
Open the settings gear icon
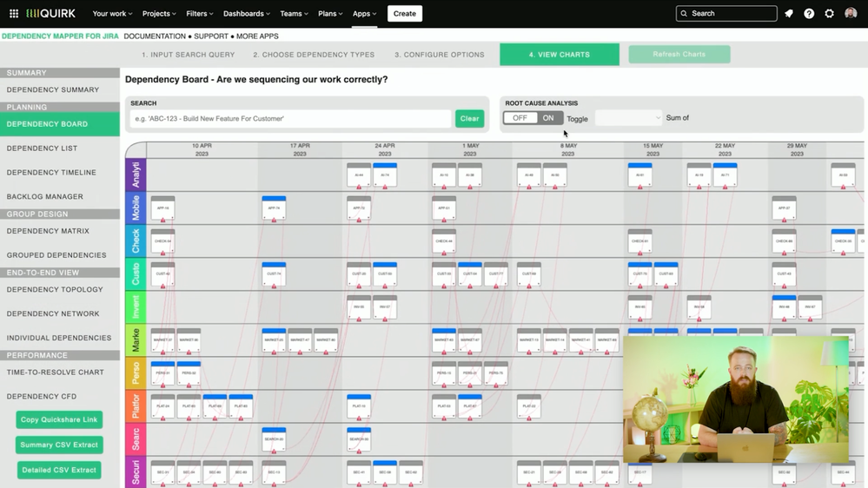point(829,13)
